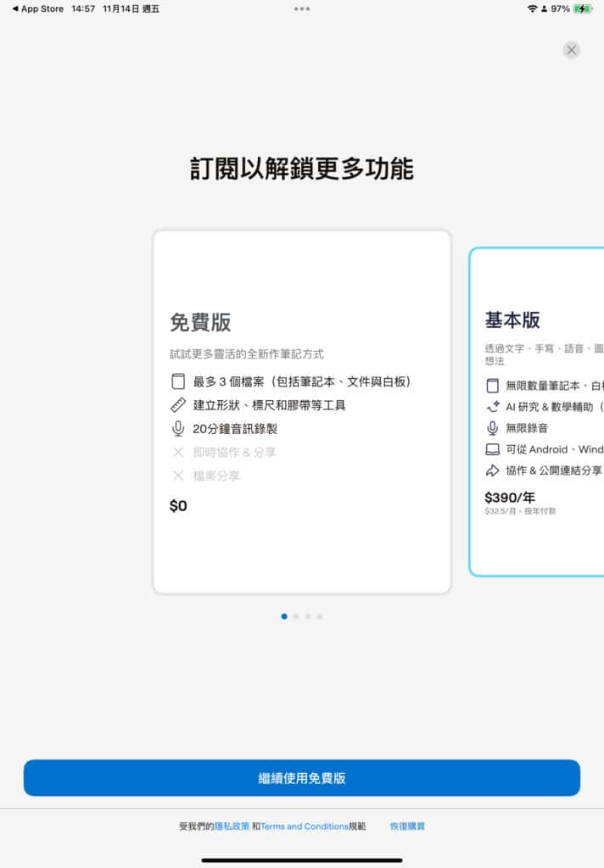604x868 pixels.
Task: Tap ruler icon beside 建立形狀
Action: coord(178,405)
